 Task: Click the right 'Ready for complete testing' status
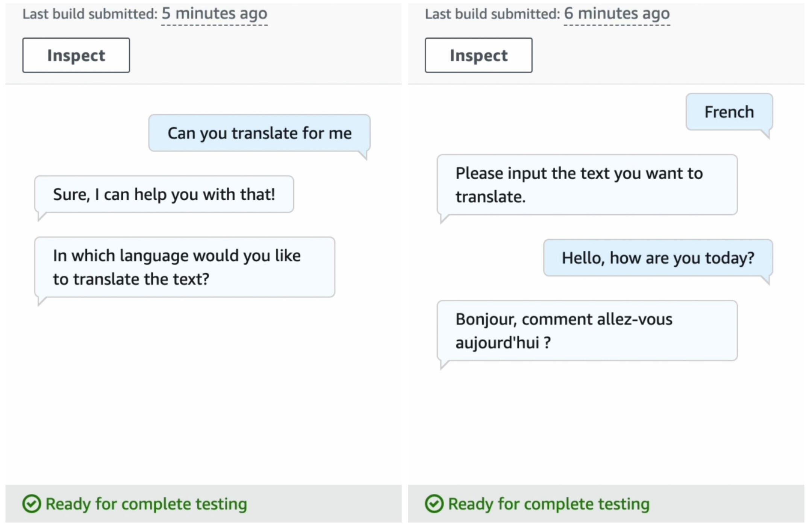[549, 504]
